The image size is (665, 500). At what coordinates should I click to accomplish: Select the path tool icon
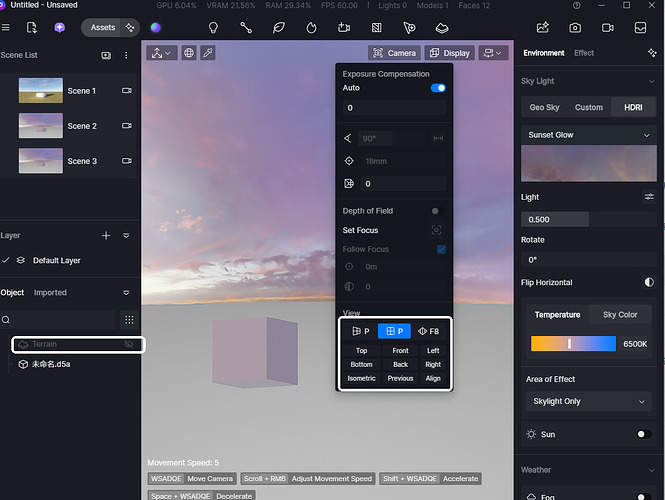tap(246, 28)
